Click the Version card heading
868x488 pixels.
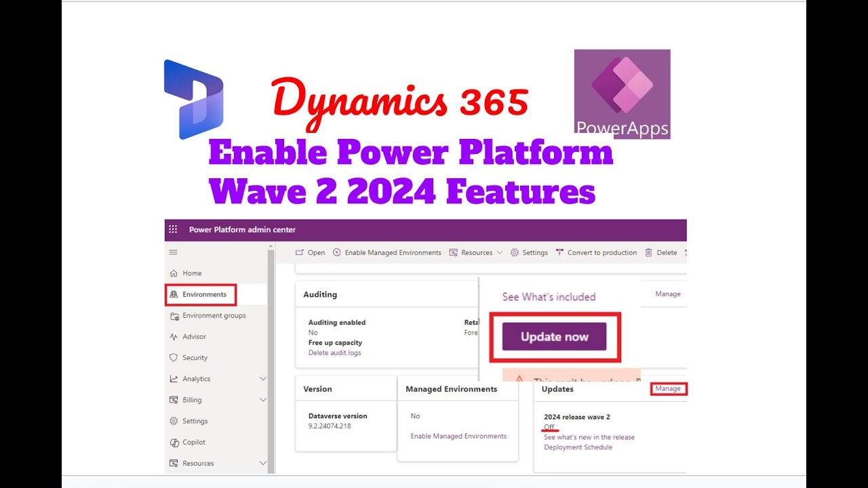(x=317, y=389)
